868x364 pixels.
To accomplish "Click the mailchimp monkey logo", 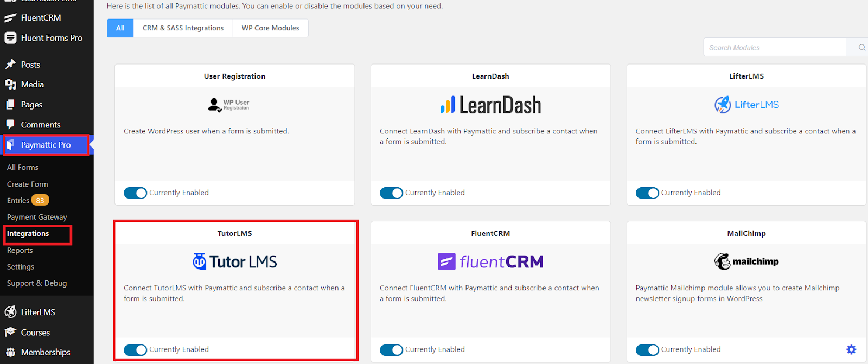I will (746, 261).
